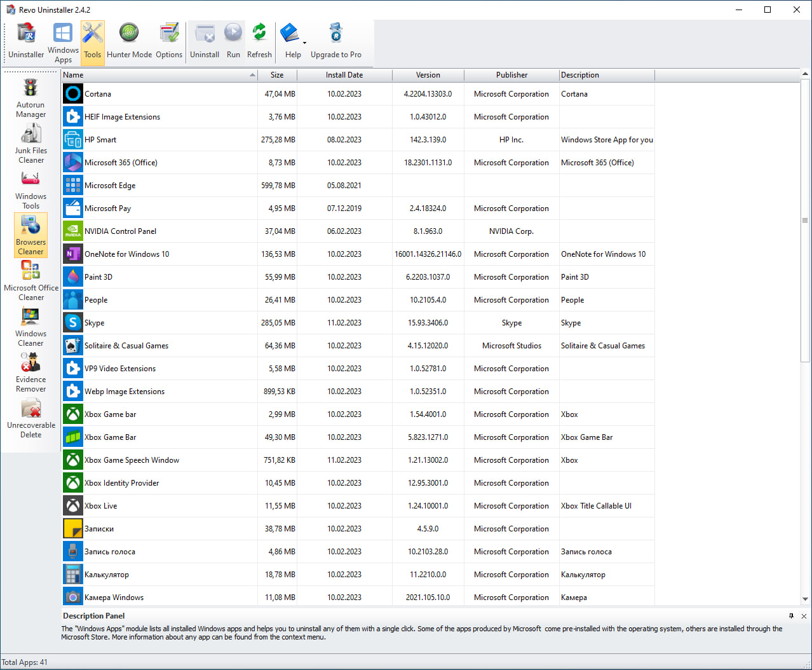Click HP Inc. publisher cell
The height and width of the screenshot is (670, 812).
511,140
